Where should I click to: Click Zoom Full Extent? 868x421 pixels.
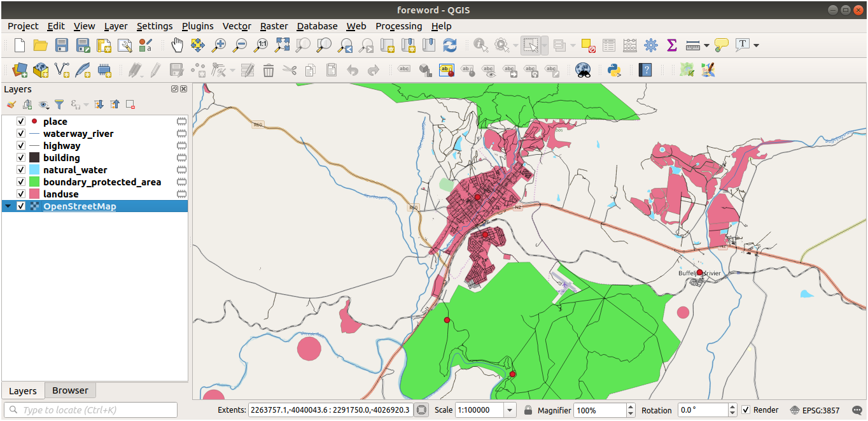281,45
